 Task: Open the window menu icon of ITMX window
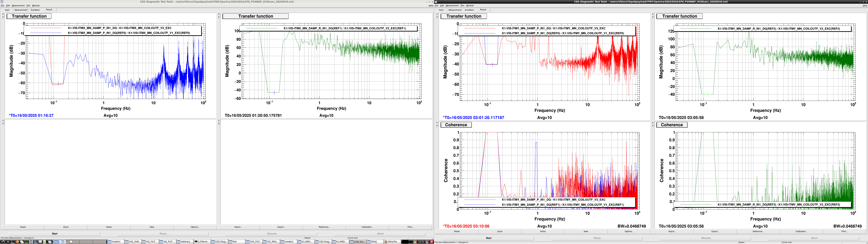pyautogui.click(x=2, y=2)
